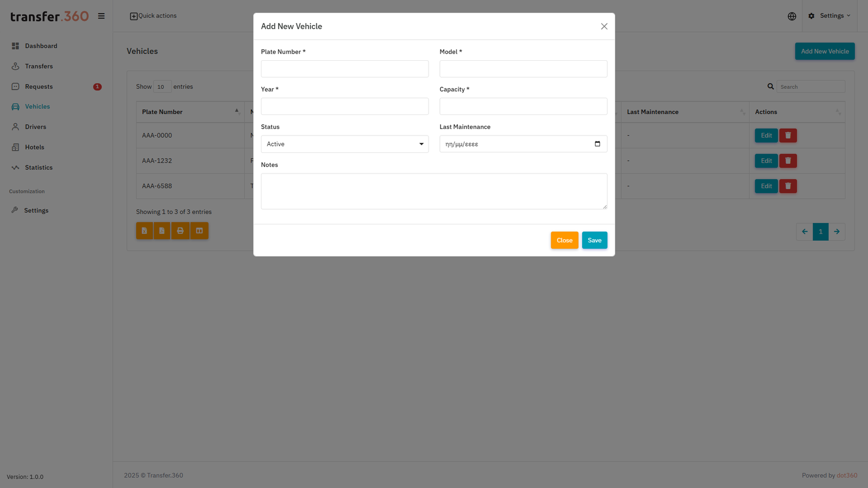Open the Settings dropdown in the top bar

coord(829,16)
